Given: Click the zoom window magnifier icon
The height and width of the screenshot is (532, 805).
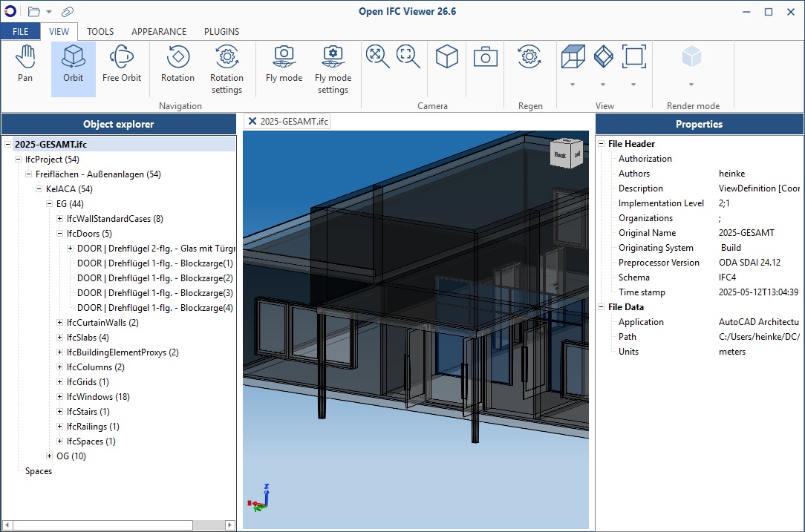Looking at the screenshot, I should coord(407,56).
